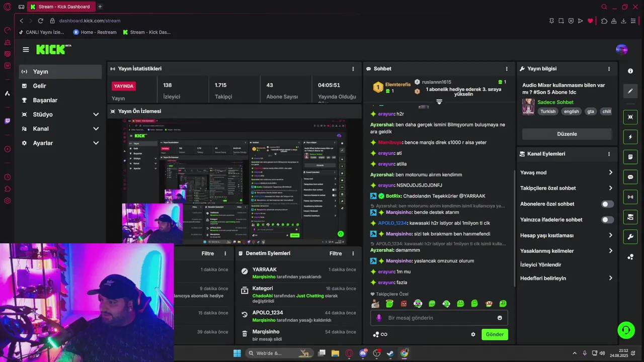Click the purple microphone icon in message box
Image resolution: width=644 pixels, height=362 pixels.
(379, 318)
